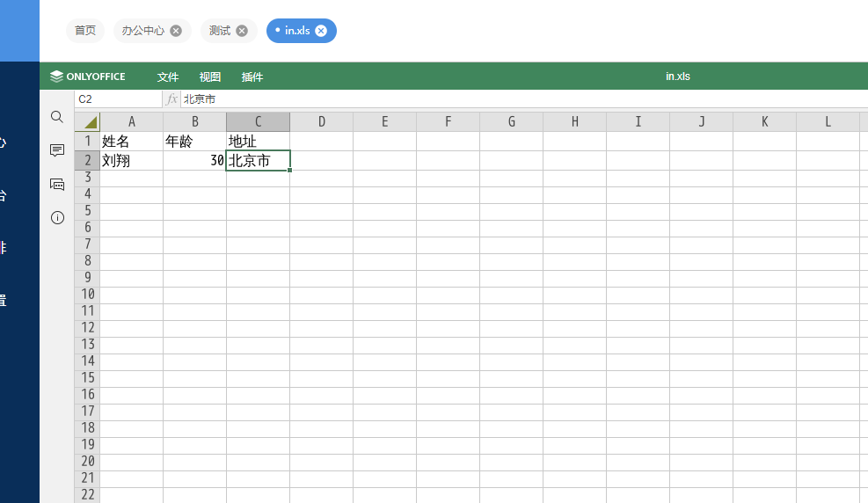Open the 视图 menu
Image resolution: width=868 pixels, height=503 pixels.
210,77
